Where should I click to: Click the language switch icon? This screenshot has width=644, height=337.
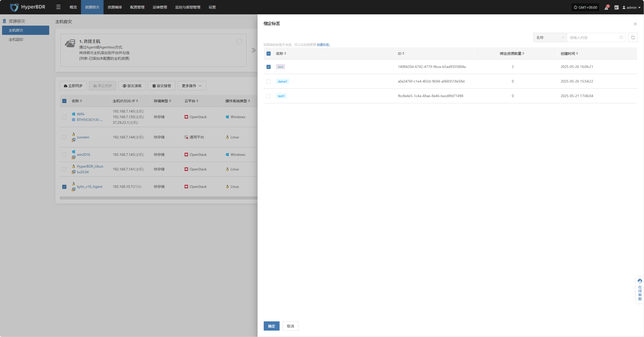[x=617, y=7]
